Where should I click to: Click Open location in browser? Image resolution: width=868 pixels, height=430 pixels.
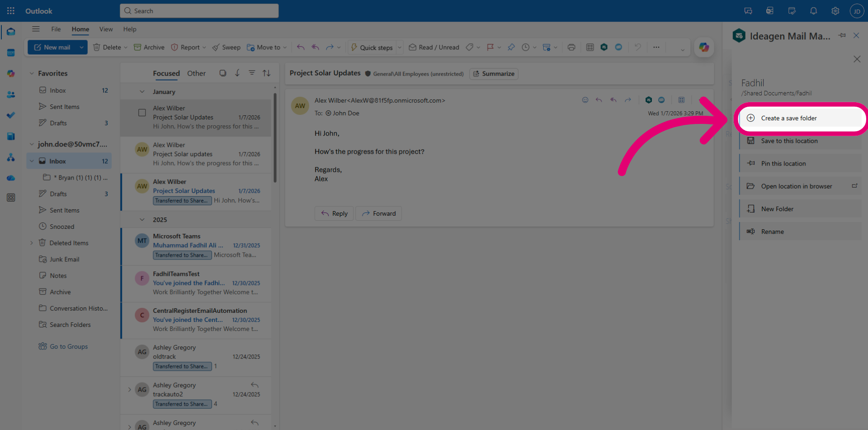(x=800, y=186)
